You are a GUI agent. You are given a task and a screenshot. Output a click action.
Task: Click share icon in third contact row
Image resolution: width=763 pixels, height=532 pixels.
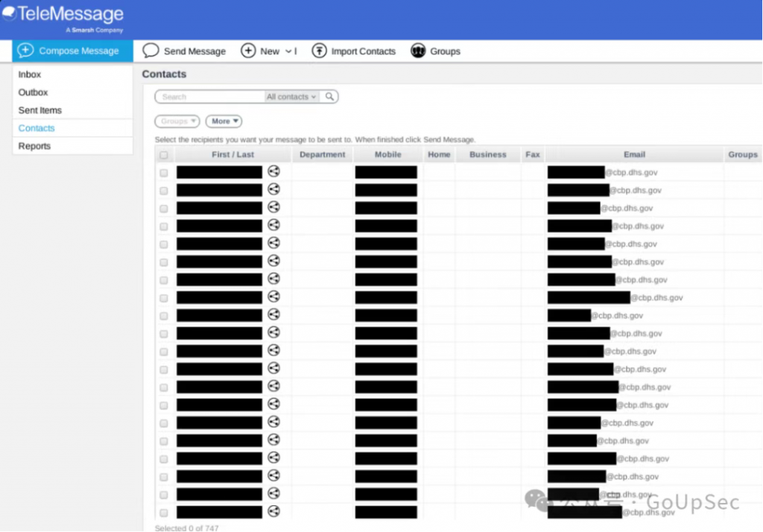(274, 207)
